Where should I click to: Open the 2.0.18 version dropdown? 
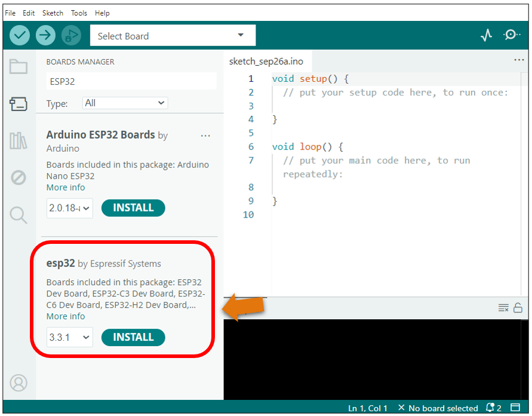coord(69,208)
